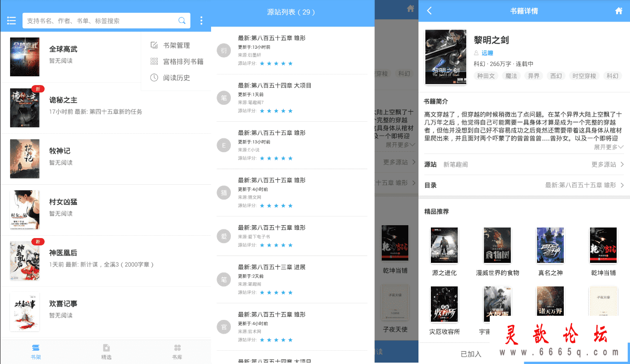Open the three-dot overflow menu
Viewport: 630px width, 364px height.
coord(201,21)
